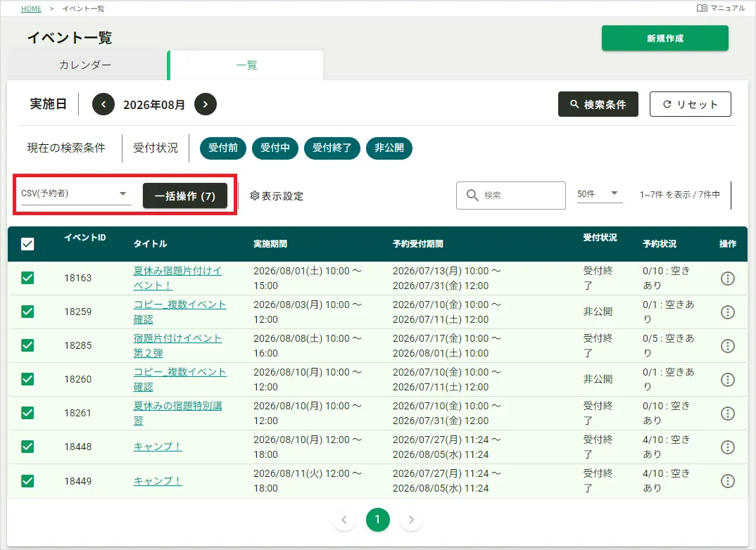
Task: Open actions menu for event 18261
Action: (728, 414)
